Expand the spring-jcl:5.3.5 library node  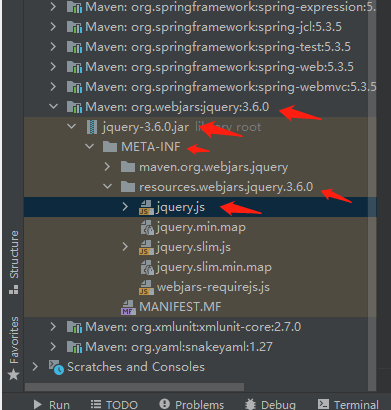pos(53,27)
